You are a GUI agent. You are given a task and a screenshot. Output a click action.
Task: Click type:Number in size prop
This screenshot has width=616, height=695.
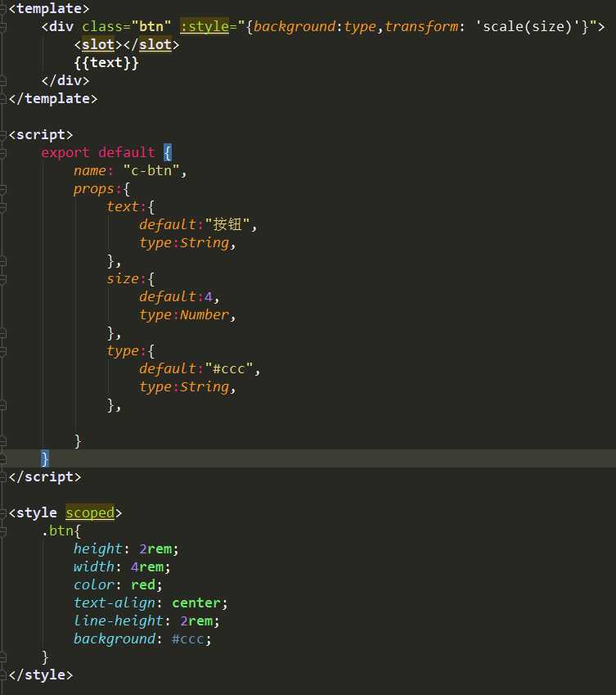184,315
